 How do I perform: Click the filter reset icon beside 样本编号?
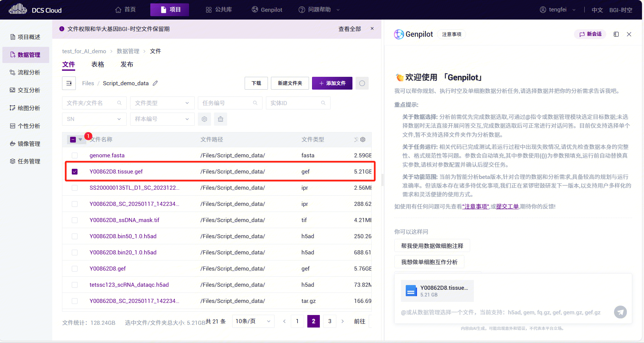pos(204,119)
